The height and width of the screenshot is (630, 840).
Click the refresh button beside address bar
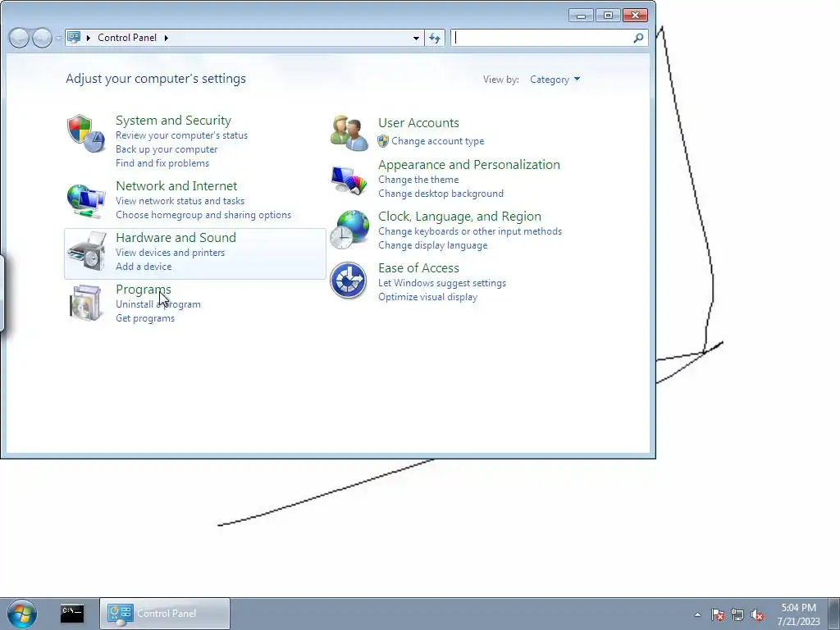pyautogui.click(x=435, y=38)
